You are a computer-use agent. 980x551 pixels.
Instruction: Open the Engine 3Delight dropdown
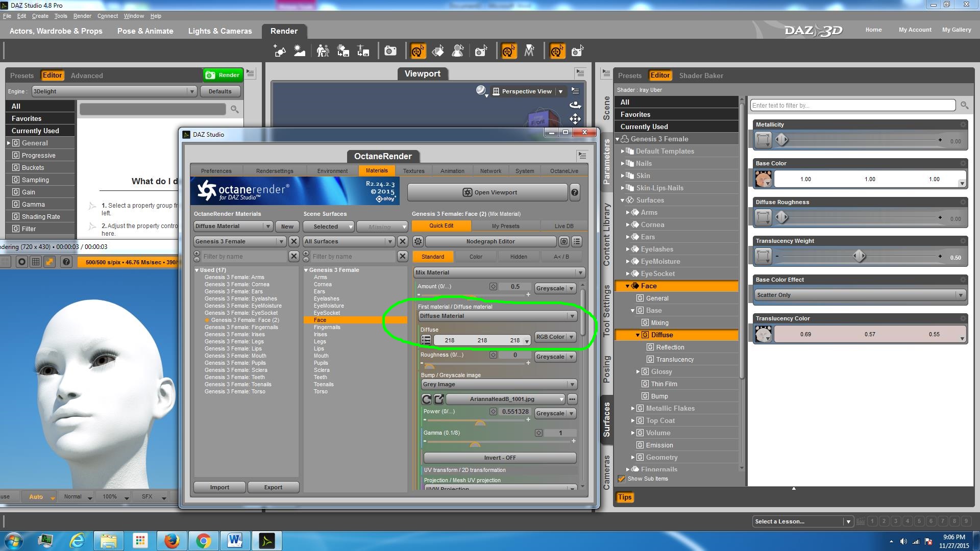[x=113, y=91]
